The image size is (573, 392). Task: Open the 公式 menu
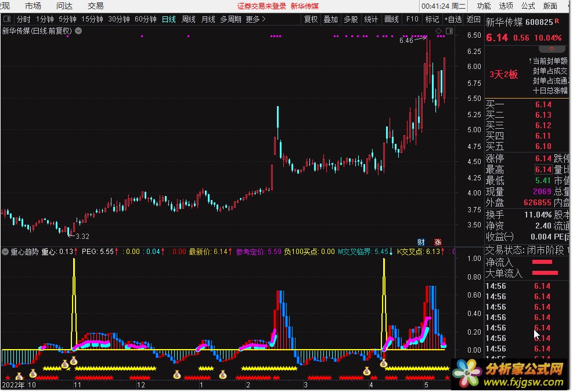point(528,6)
